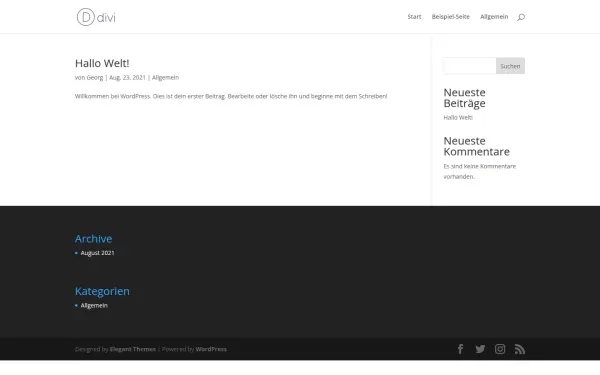Open WordPress footer link

click(x=211, y=349)
